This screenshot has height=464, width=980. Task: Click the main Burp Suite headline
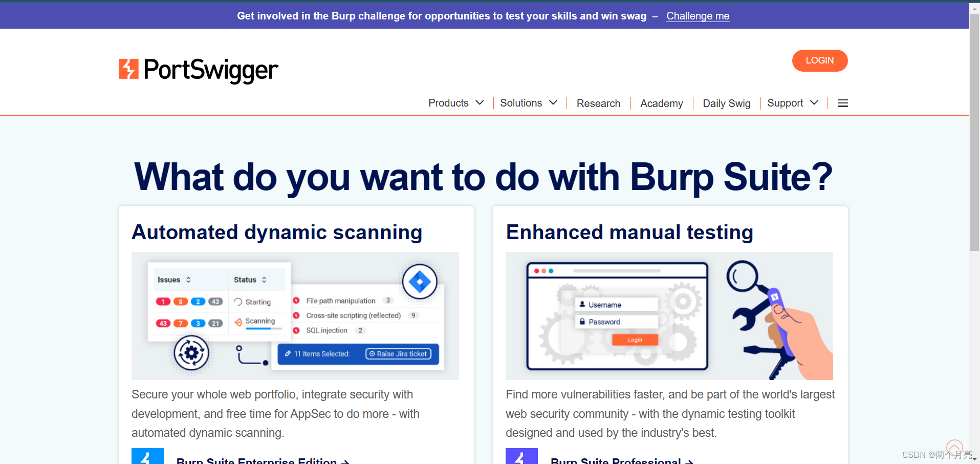pyautogui.click(x=483, y=177)
